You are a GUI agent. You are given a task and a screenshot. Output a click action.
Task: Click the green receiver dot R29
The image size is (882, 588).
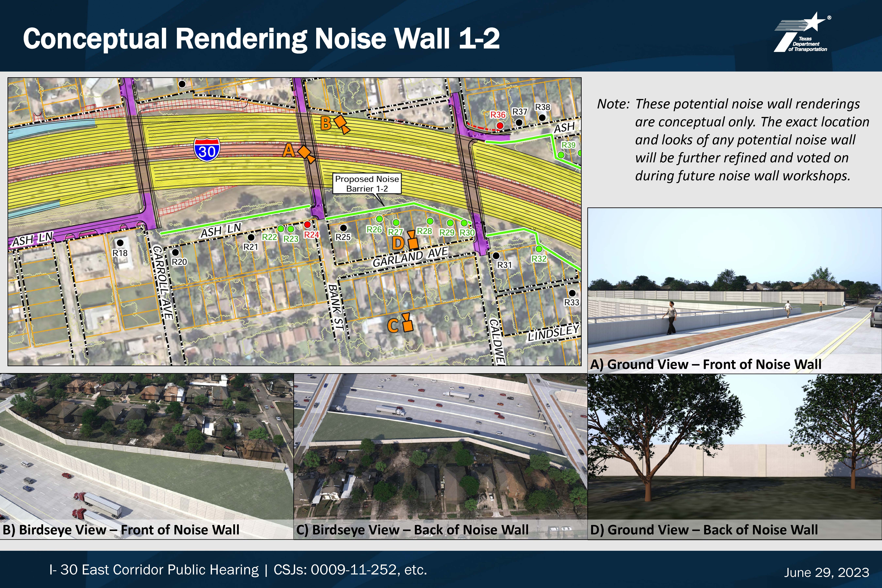pyautogui.click(x=450, y=223)
